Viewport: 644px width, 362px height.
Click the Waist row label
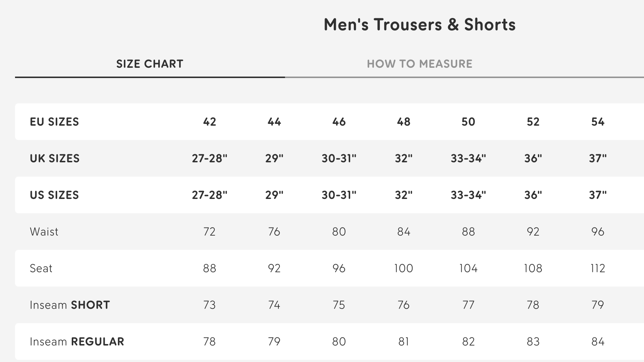[44, 232]
